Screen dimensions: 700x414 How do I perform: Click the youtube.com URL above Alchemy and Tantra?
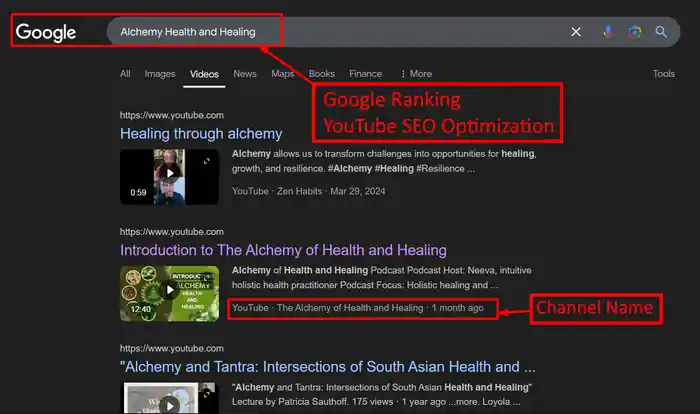(172, 348)
